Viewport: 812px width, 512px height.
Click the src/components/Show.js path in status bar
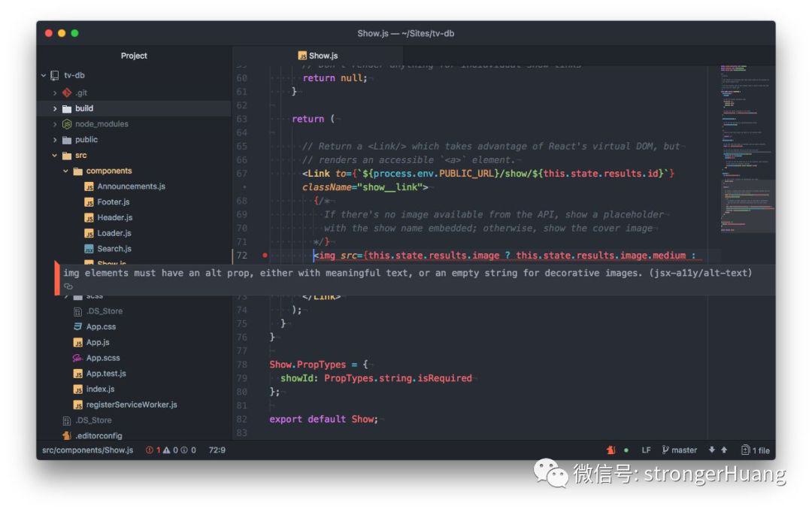pyautogui.click(x=87, y=450)
